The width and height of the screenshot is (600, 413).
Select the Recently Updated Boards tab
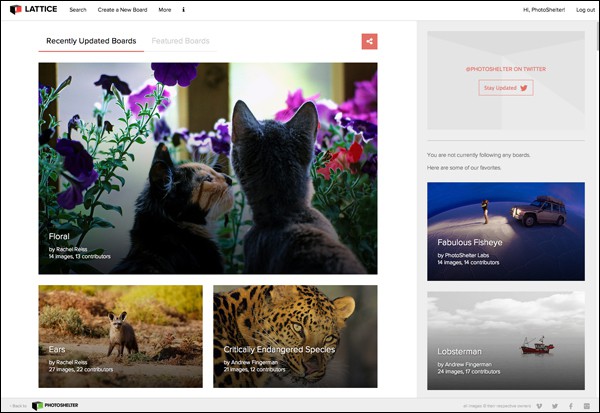[91, 42]
